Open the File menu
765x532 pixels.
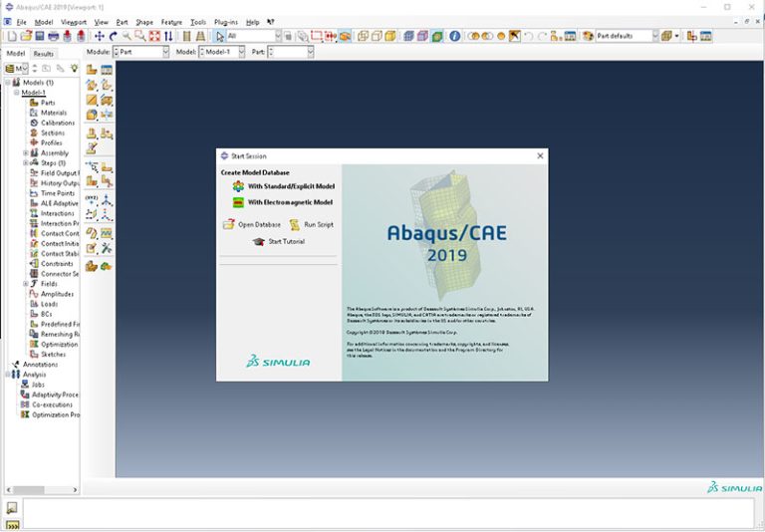pos(22,22)
